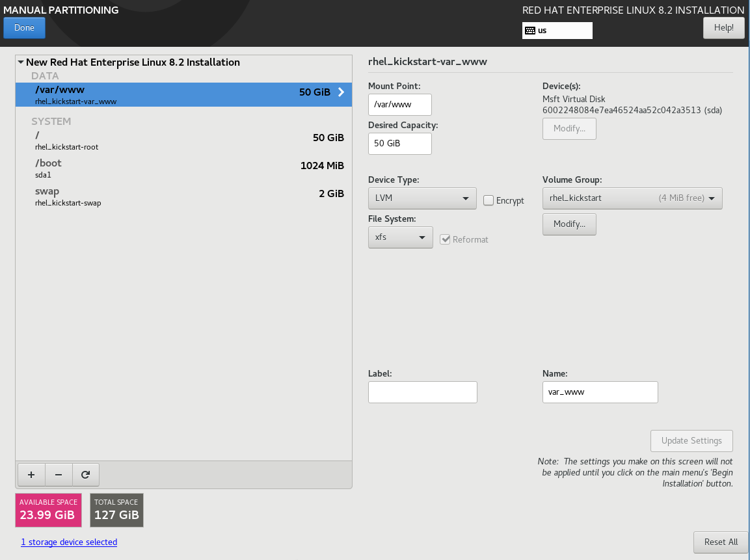Image resolution: width=750 pixels, height=560 pixels.
Task: Click the 2 GiB size of swap
Action: point(332,194)
